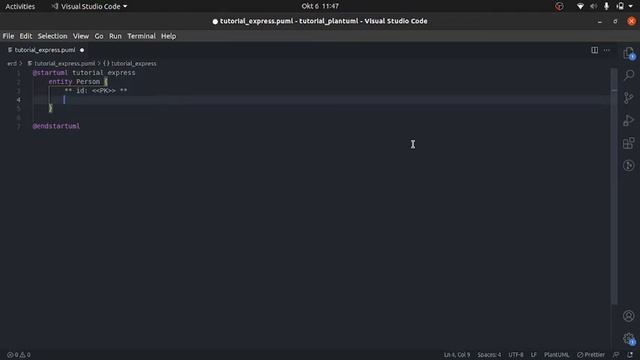This screenshot has width=640, height=360.
Task: Change the LF end of line sequence
Action: tap(533, 355)
